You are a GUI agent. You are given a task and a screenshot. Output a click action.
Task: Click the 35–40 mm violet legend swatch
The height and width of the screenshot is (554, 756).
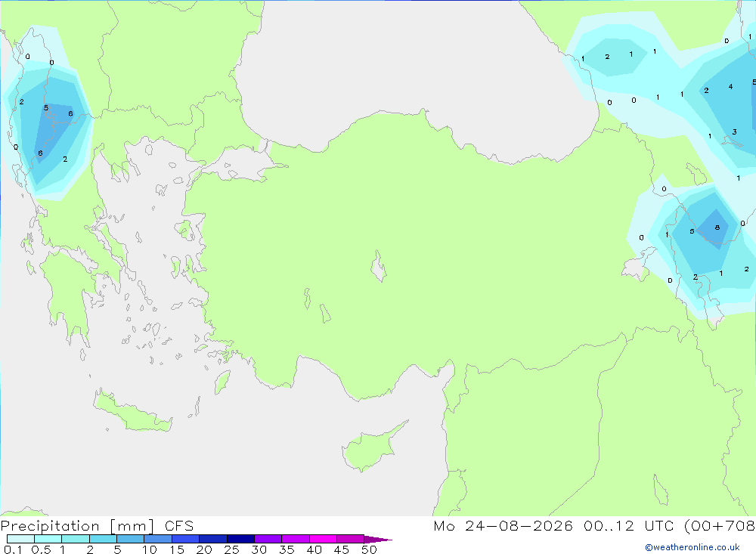(295, 539)
